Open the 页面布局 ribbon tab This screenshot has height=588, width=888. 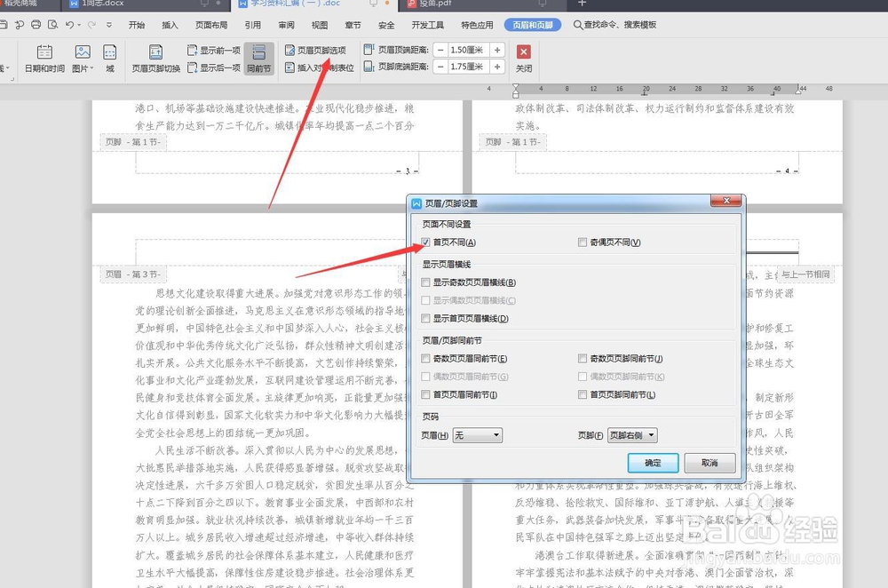click(211, 25)
